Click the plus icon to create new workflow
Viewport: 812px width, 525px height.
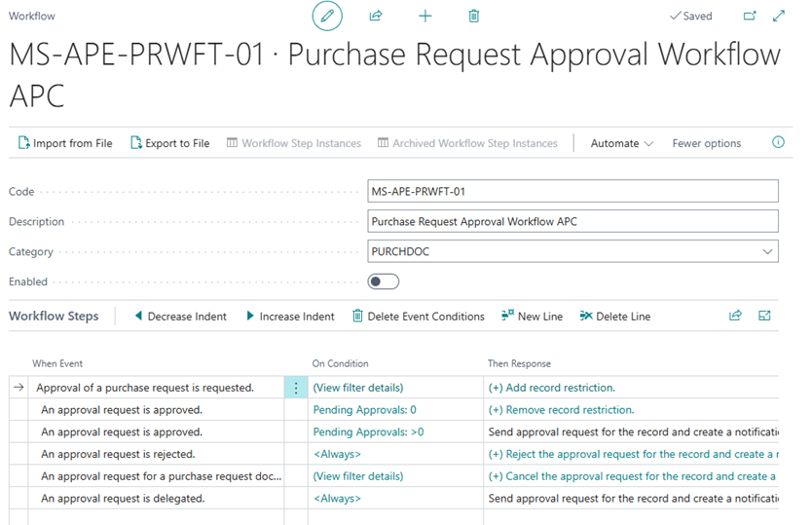pos(424,17)
